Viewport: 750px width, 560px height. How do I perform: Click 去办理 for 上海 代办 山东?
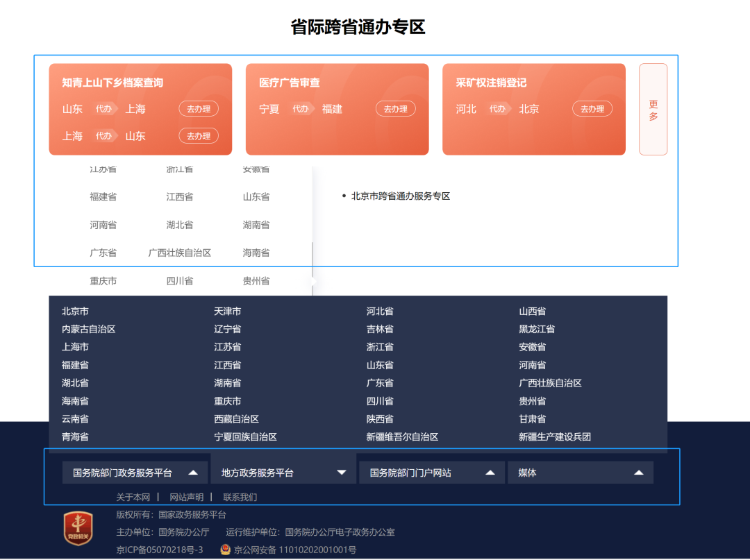[199, 136]
